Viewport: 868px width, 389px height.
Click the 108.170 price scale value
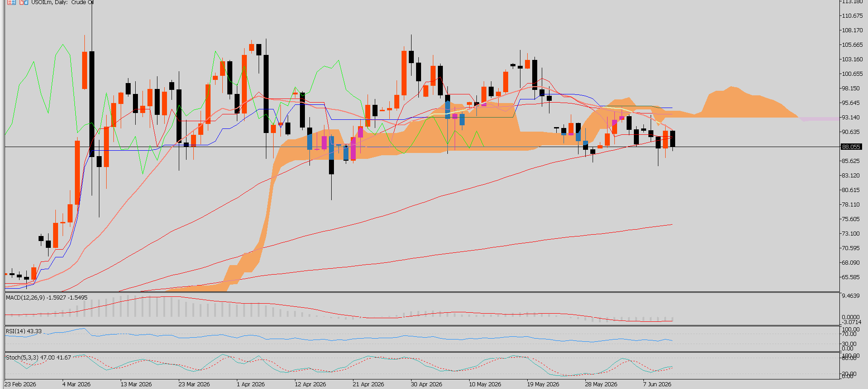(x=852, y=30)
